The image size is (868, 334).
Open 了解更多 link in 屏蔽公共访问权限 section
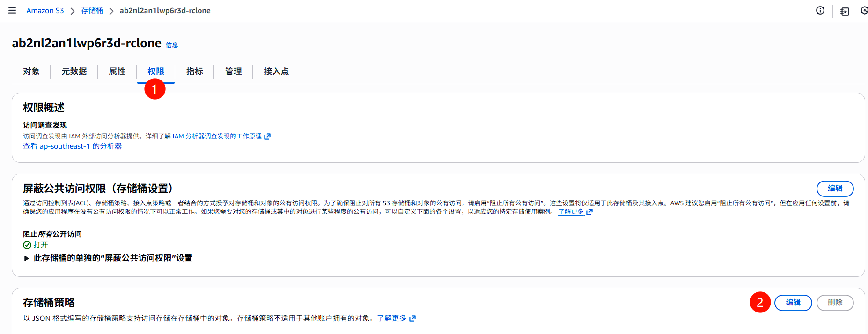[571, 212]
